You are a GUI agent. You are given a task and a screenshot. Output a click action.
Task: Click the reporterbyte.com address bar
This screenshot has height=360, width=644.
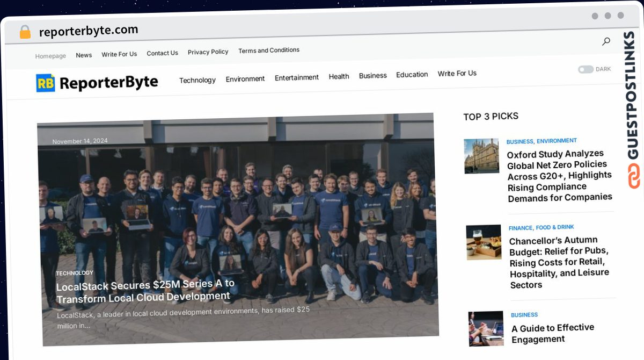(x=89, y=30)
